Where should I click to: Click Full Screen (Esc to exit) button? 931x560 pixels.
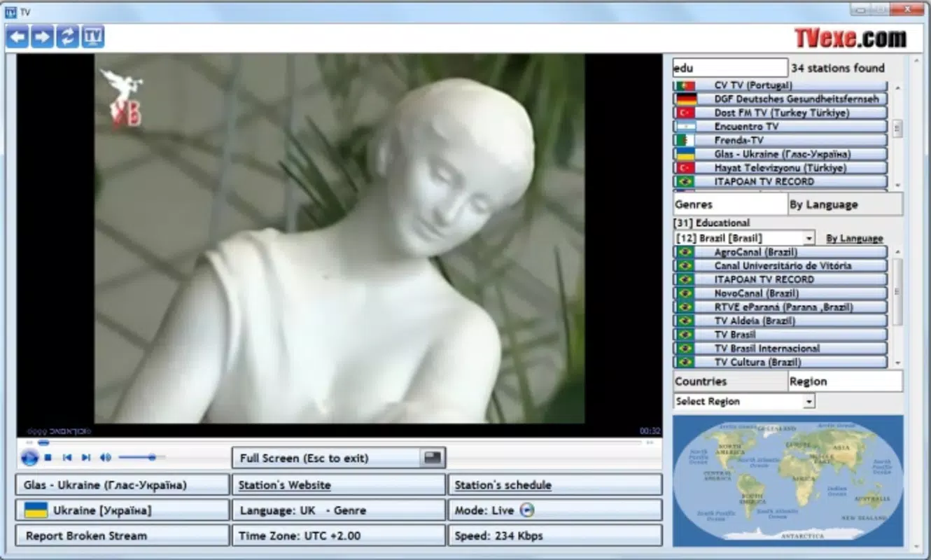(339, 458)
